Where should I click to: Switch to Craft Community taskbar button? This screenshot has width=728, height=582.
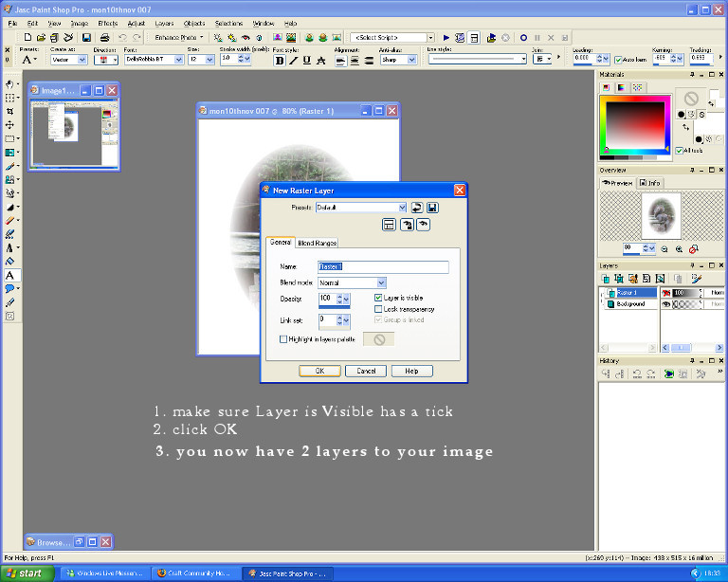pos(197,573)
